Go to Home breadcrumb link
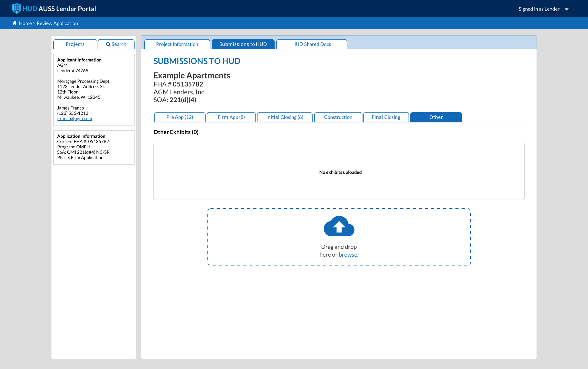 point(25,23)
